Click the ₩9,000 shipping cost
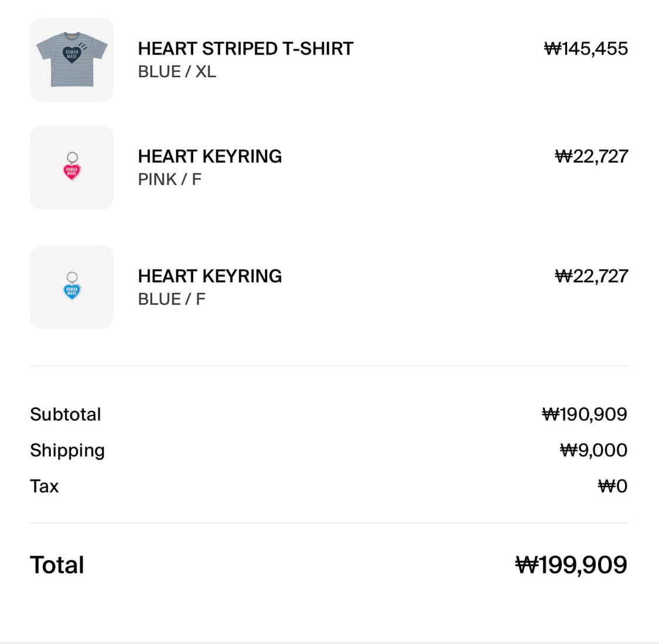Viewport: 659px width, 644px height. [x=593, y=450]
